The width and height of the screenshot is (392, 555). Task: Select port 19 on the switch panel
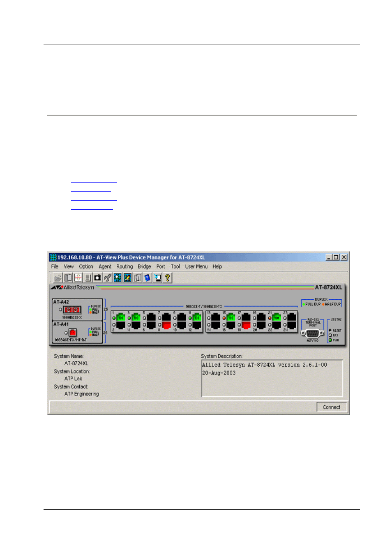coord(261,317)
